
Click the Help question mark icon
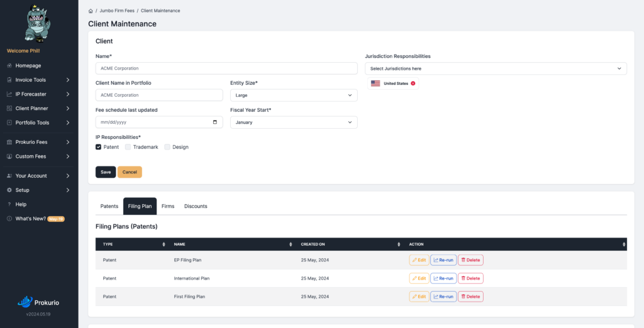9,204
